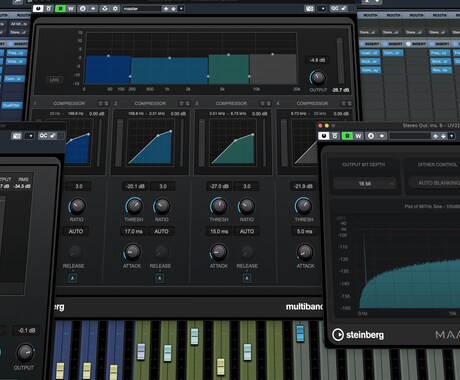This screenshot has height=380, width=460.
Task: Solo band 4 compressor
Action: click(x=350, y=103)
